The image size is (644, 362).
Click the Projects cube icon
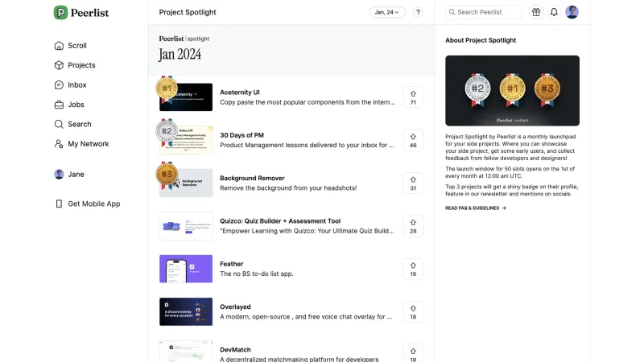pos(59,65)
